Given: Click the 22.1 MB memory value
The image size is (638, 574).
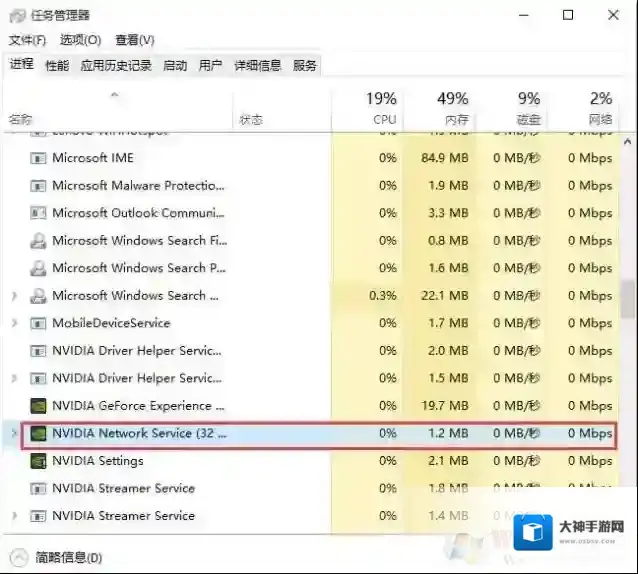Looking at the screenshot, I should [x=445, y=296].
